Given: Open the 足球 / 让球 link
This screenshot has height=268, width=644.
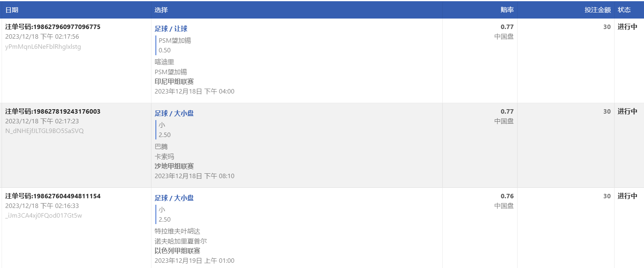Looking at the screenshot, I should tap(171, 29).
